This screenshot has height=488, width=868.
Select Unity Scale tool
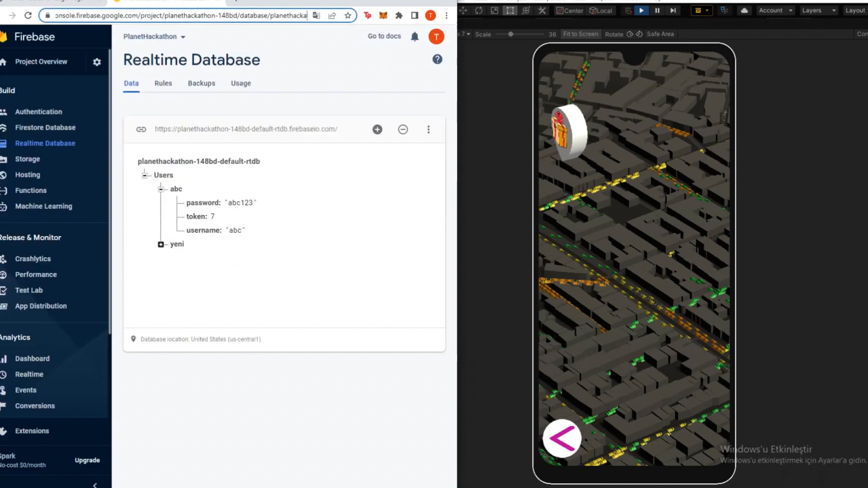[x=494, y=10]
